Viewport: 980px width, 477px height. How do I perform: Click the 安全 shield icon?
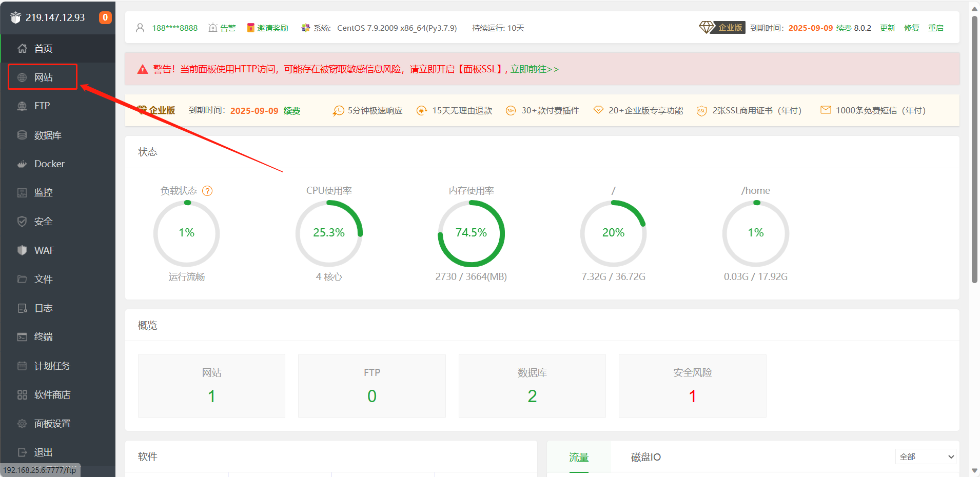click(x=22, y=222)
